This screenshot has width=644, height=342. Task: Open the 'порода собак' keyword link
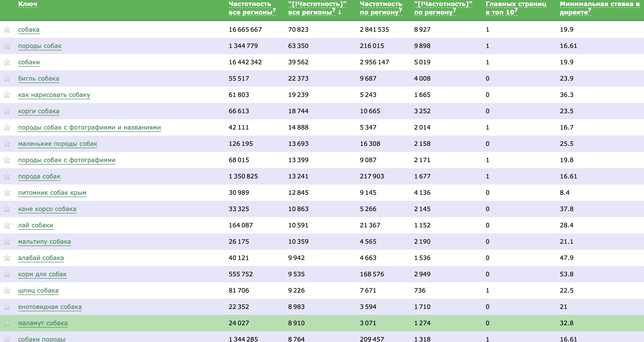coord(39,176)
